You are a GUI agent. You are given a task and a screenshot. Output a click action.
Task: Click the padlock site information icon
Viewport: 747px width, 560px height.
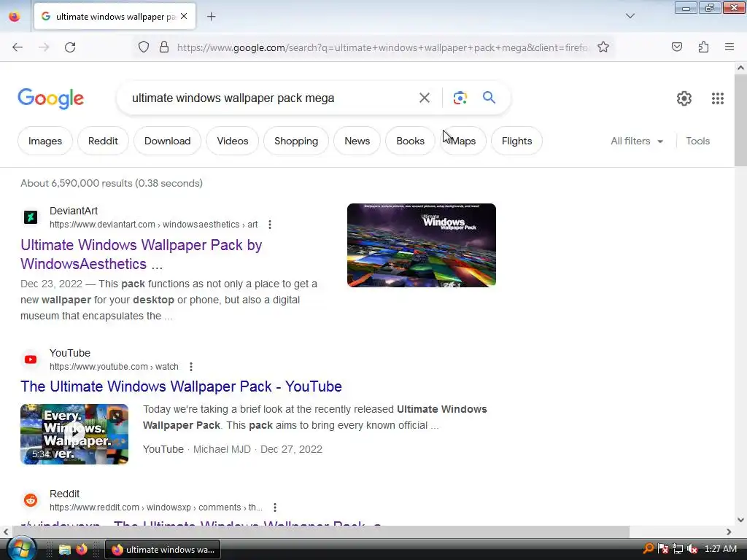pos(164,47)
